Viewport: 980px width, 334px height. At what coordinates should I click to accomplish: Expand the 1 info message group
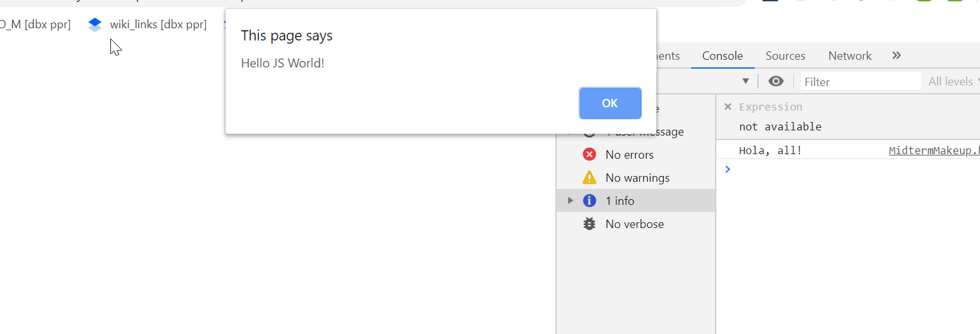pos(570,201)
